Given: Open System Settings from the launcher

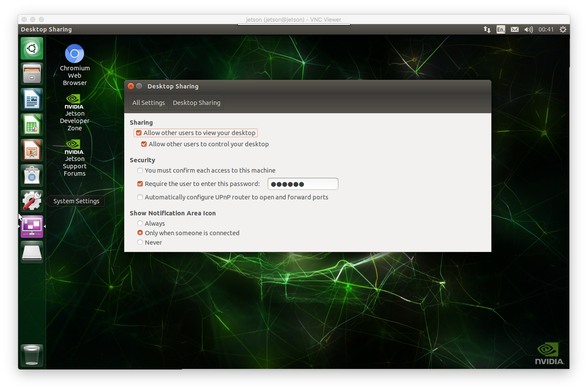Looking at the screenshot, I should 31,200.
